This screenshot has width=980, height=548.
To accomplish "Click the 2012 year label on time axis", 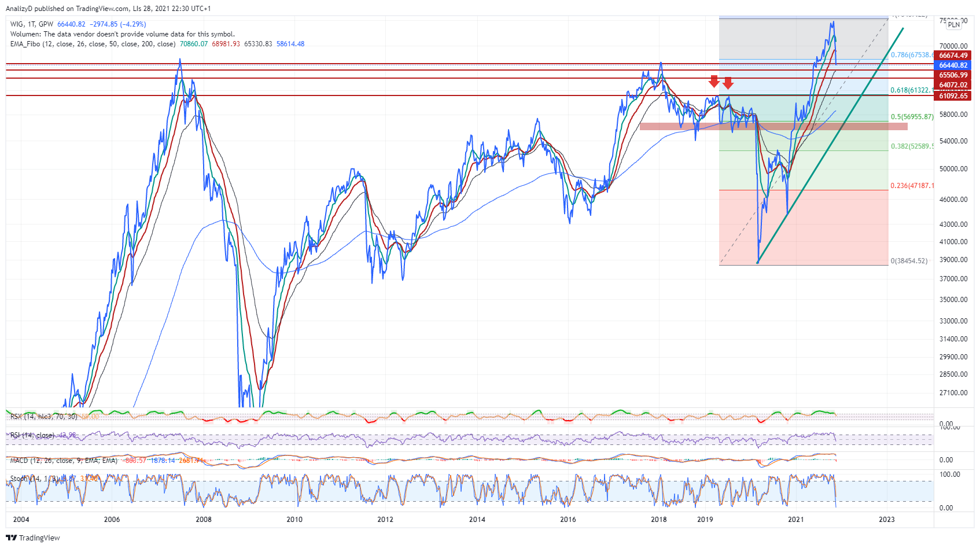I will coord(385,520).
